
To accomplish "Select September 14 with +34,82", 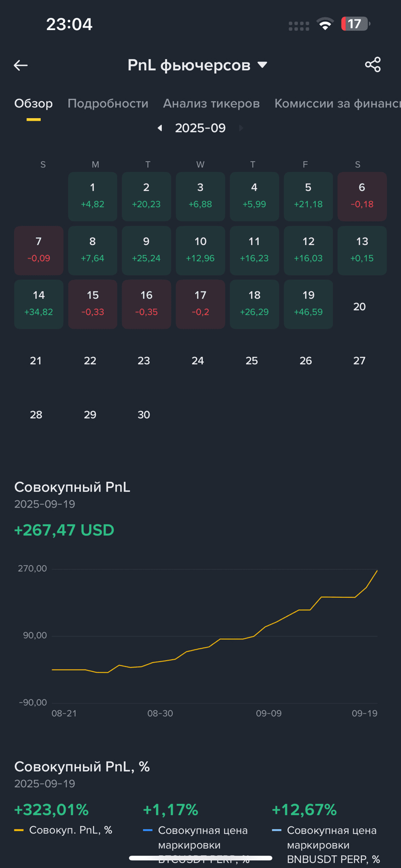I will click(x=39, y=304).
